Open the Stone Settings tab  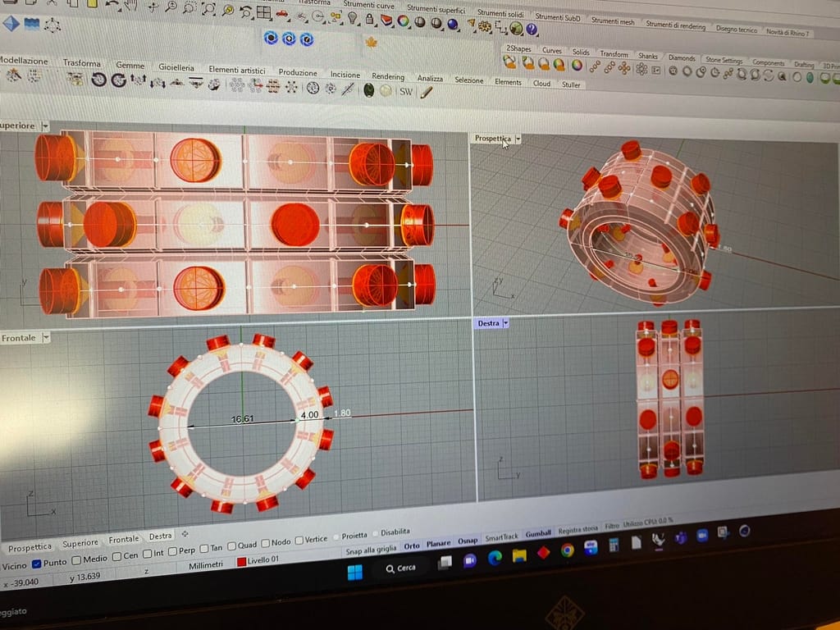tap(724, 60)
